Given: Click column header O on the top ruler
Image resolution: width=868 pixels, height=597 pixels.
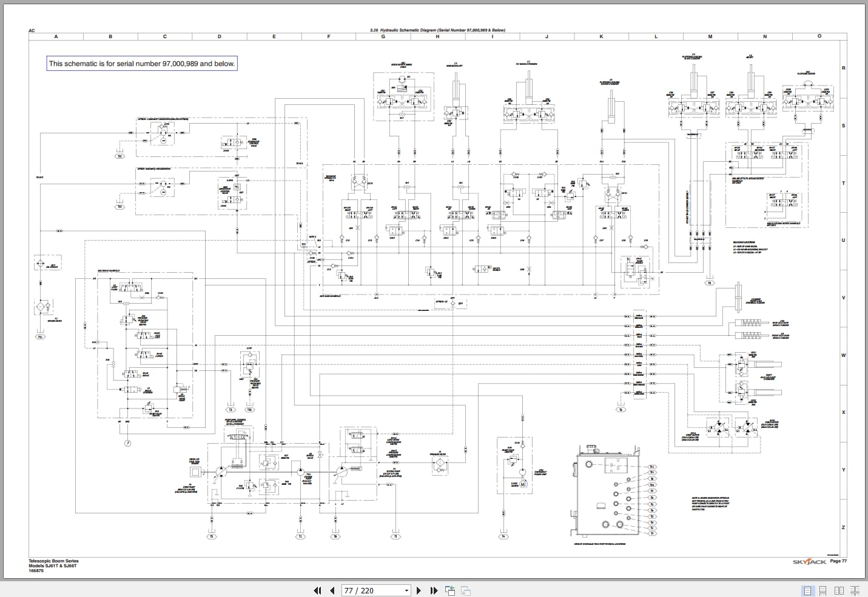Looking at the screenshot, I should [819, 36].
